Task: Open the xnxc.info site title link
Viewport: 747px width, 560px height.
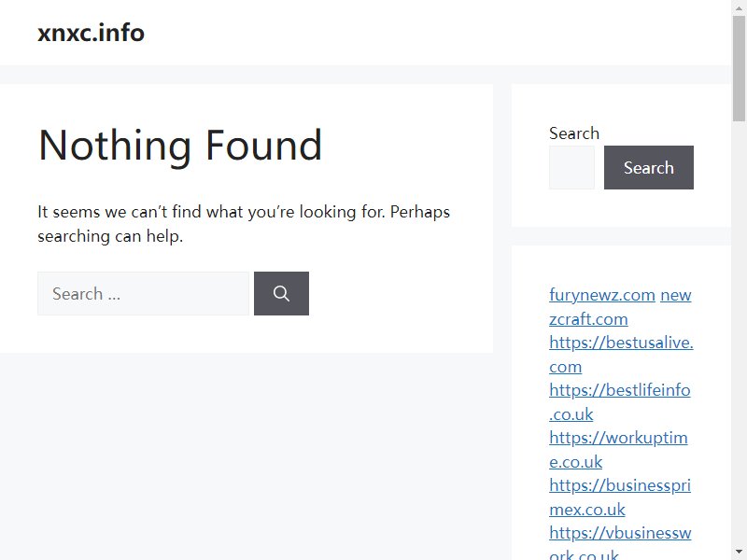Action: (x=91, y=33)
